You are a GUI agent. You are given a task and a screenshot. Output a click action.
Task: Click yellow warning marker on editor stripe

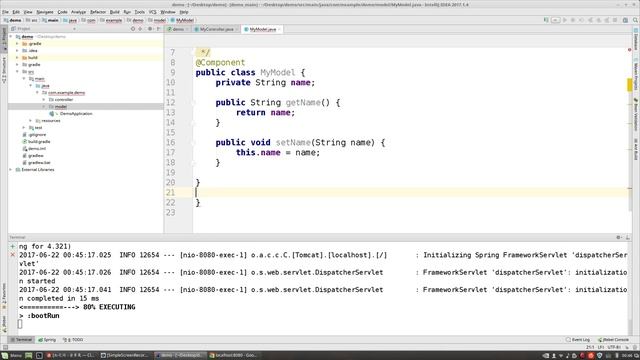click(x=630, y=84)
